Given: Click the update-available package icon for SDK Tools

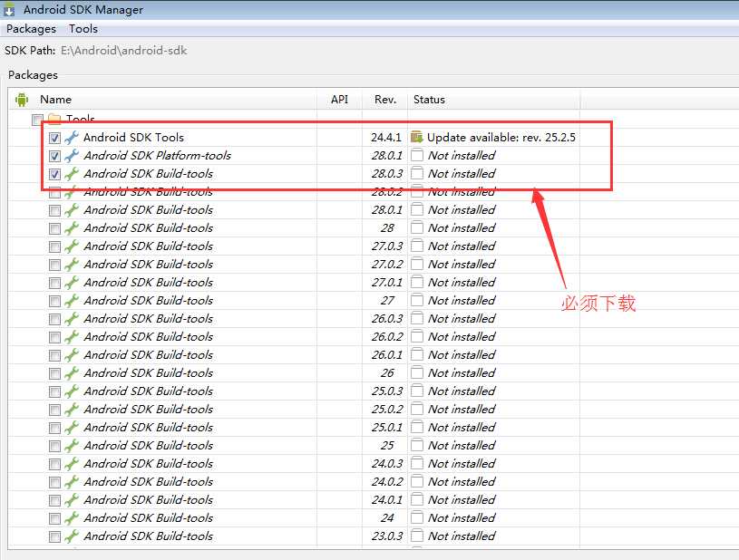Looking at the screenshot, I should (x=416, y=137).
